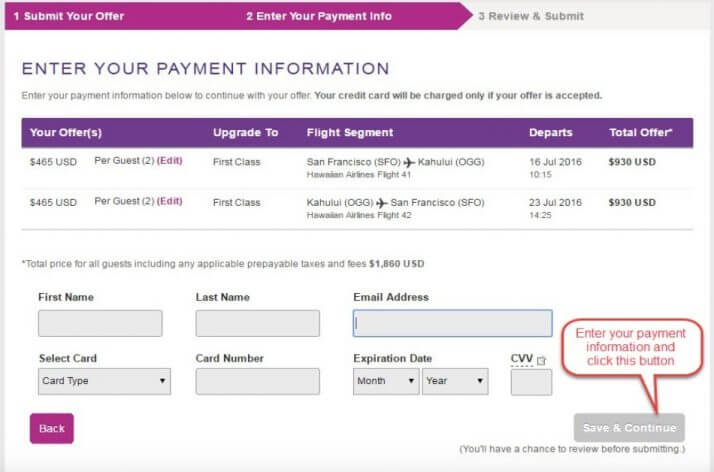The width and height of the screenshot is (714, 472).
Task: Expand the expiration Month dropdown
Action: tap(386, 381)
